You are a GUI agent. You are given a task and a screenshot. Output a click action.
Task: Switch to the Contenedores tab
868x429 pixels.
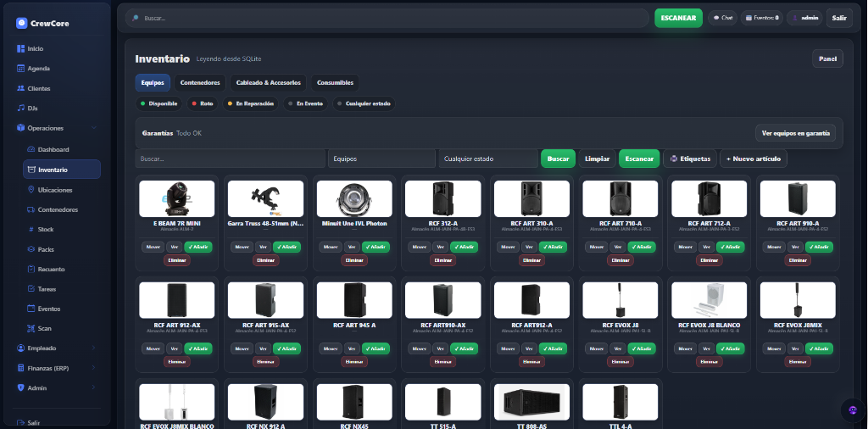point(200,82)
